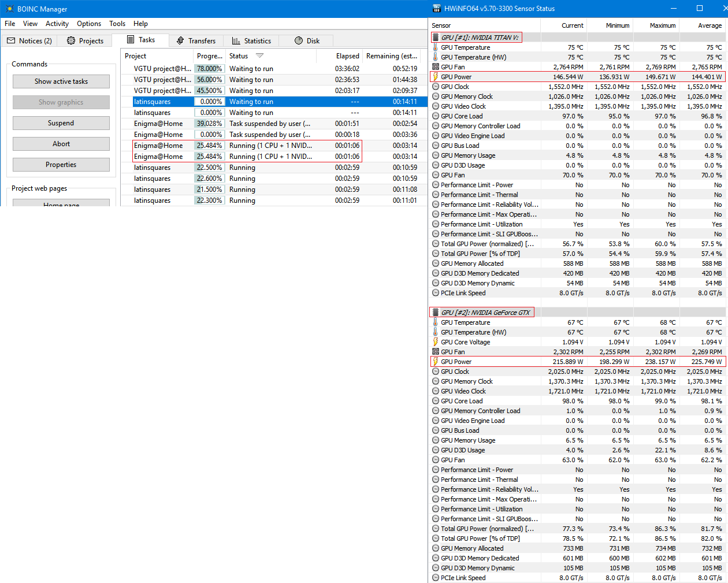Click icon beside GPU Core Load 97.0 %
Viewport: 728px width, 583px height.
coord(436,116)
